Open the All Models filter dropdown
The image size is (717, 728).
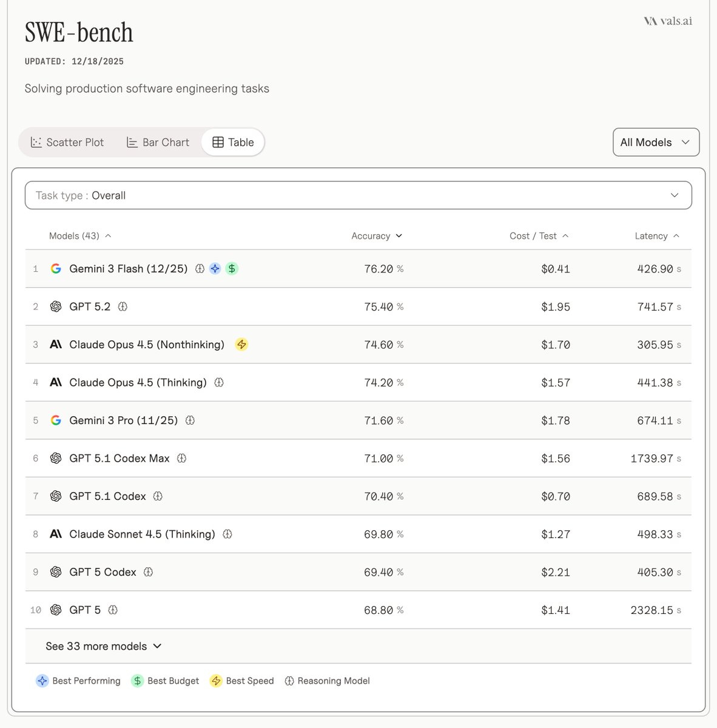tap(656, 143)
